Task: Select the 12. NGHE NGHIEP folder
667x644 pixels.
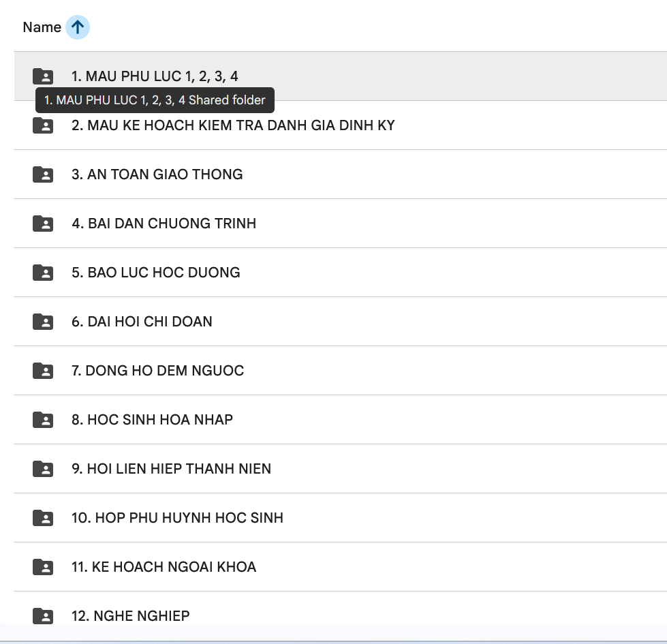Action: pos(130,616)
